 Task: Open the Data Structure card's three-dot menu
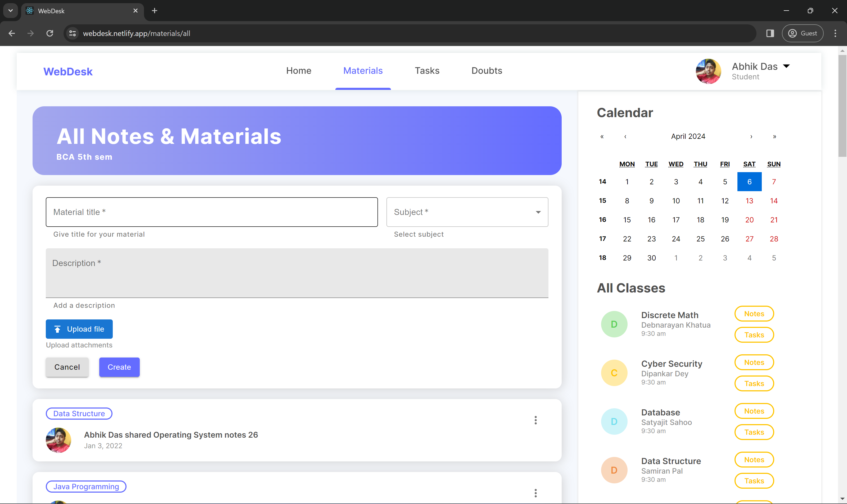click(x=536, y=420)
